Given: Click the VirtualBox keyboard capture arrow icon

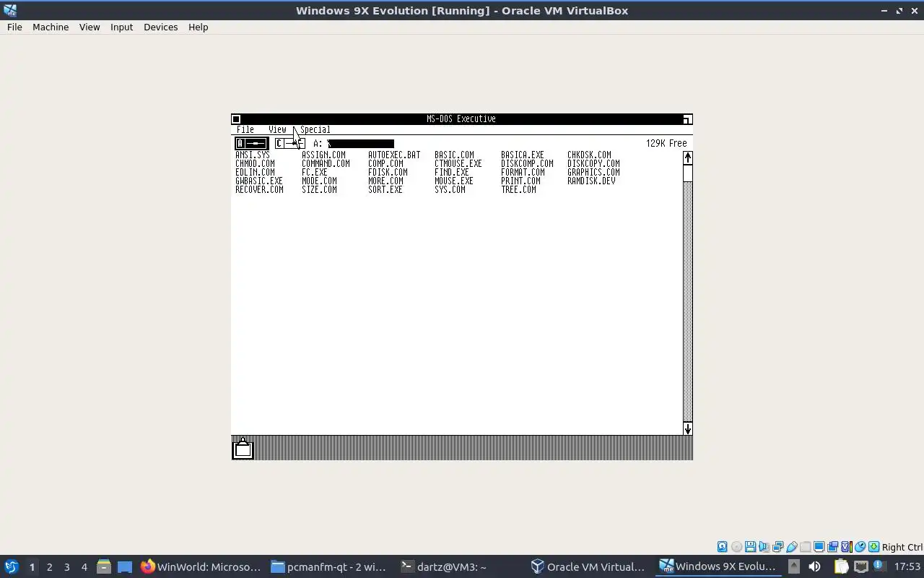Looking at the screenshot, I should point(873,547).
